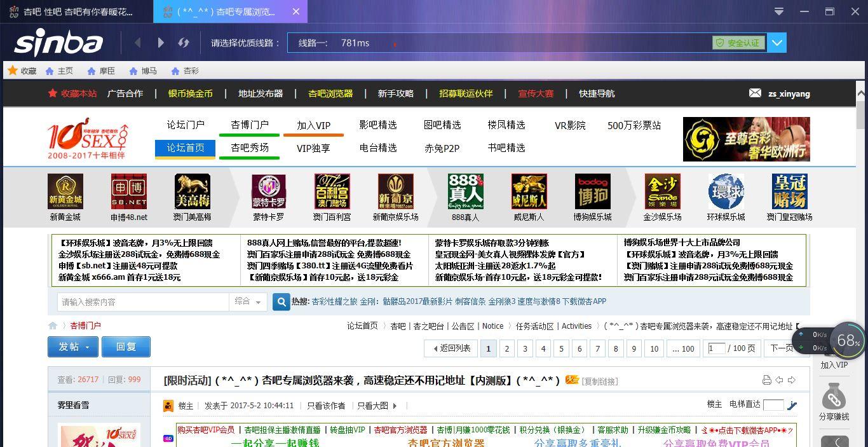
Task: Expand the 只看大图 arrow option
Action: pos(395,406)
